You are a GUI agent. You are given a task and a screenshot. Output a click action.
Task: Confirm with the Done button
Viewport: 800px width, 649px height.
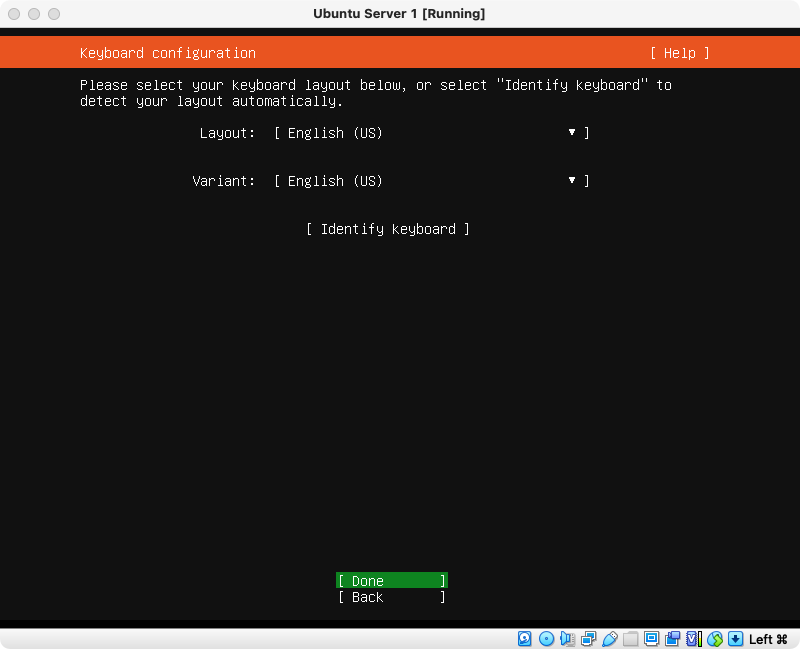(x=391, y=581)
